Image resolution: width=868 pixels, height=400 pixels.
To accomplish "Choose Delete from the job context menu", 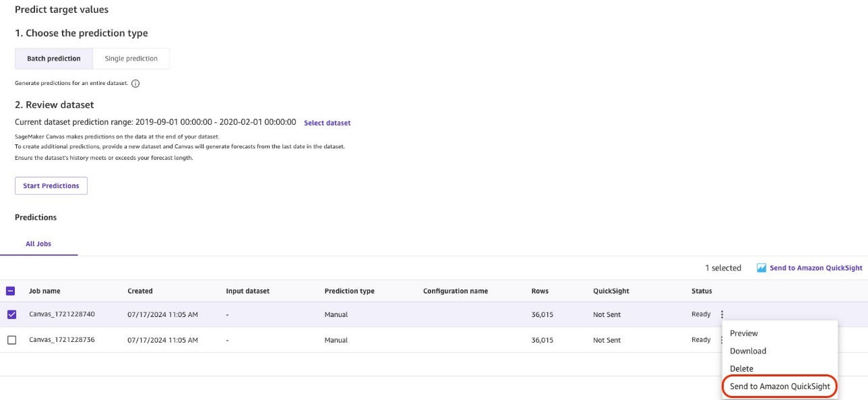I will (741, 368).
